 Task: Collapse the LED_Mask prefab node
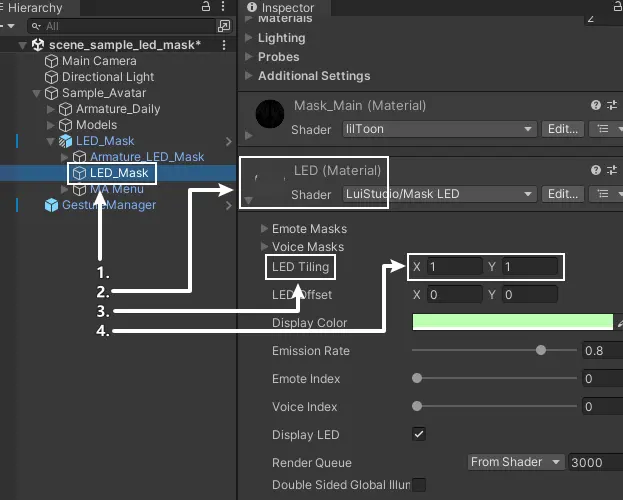pyautogui.click(x=50, y=141)
